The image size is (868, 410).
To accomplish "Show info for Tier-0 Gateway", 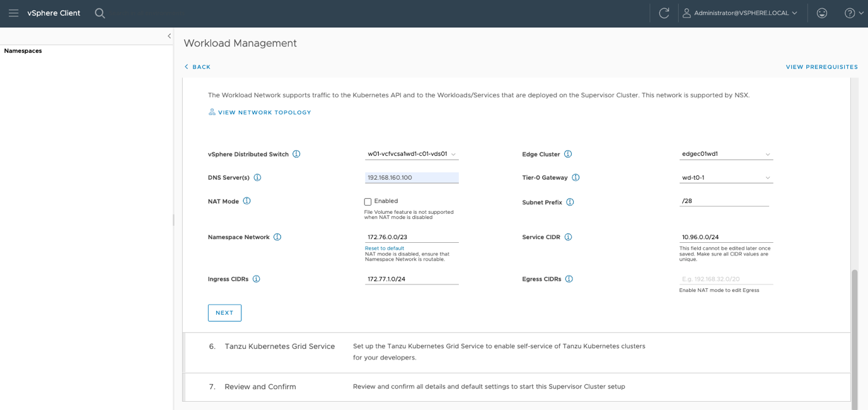I will [576, 177].
